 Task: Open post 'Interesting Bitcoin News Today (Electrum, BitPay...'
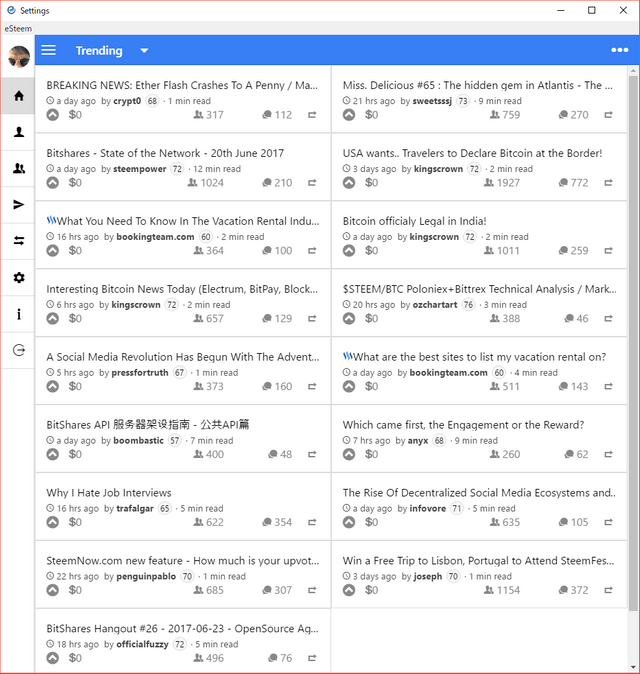(x=182, y=289)
